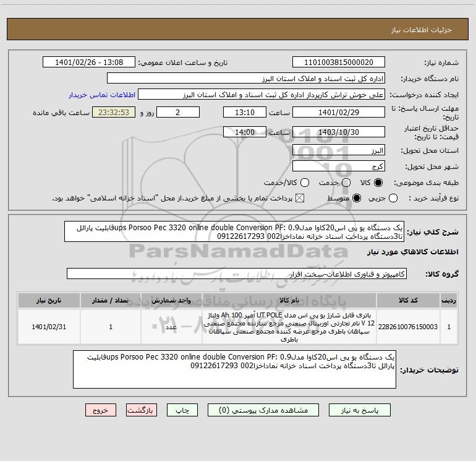Click the ایجاد کننده درخواست field
This screenshot has height=461, width=476.
pos(261,94)
